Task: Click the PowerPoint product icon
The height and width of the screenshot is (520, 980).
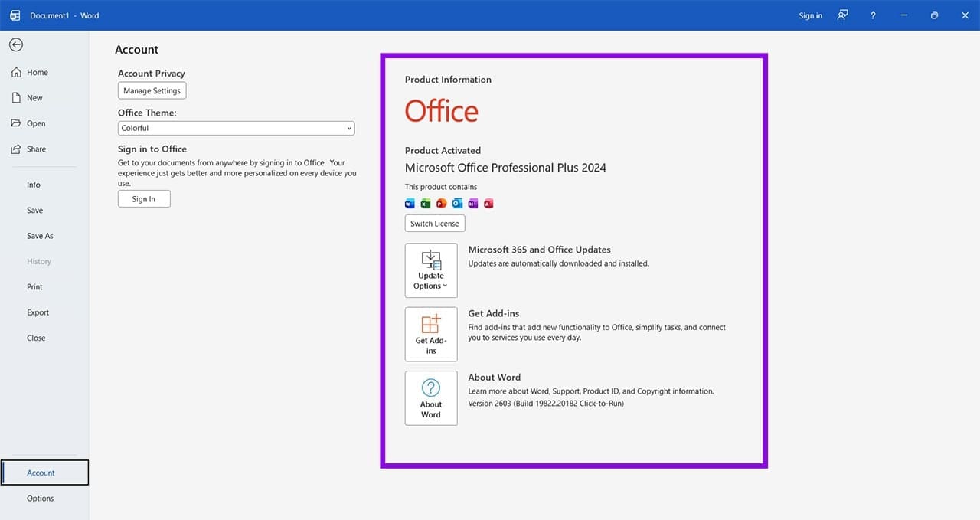Action: pos(441,204)
